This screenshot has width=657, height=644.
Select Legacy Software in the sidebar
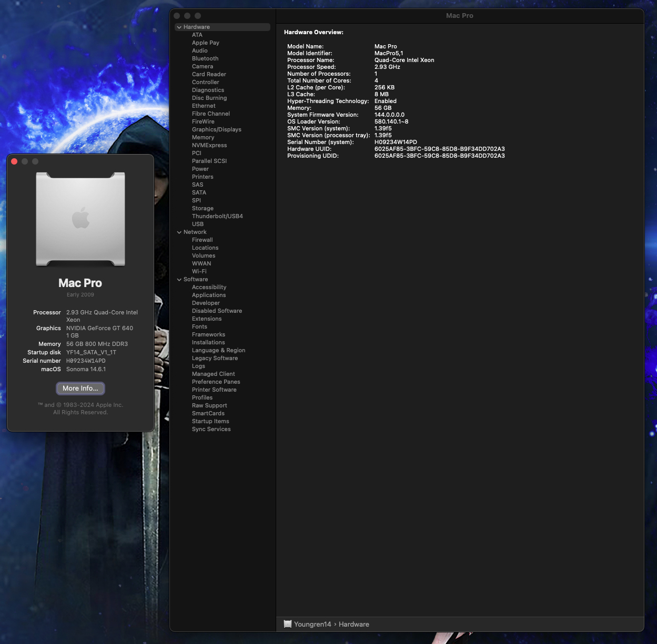coord(215,358)
